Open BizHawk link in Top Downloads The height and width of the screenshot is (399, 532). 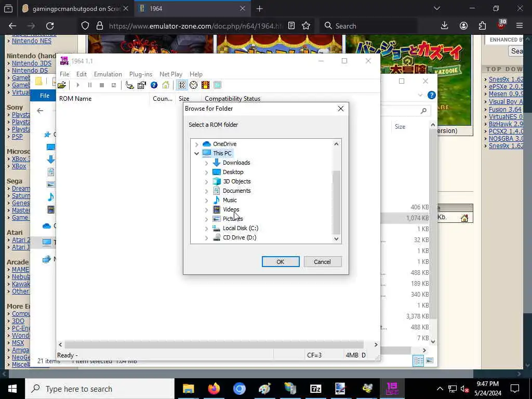[x=506, y=124]
